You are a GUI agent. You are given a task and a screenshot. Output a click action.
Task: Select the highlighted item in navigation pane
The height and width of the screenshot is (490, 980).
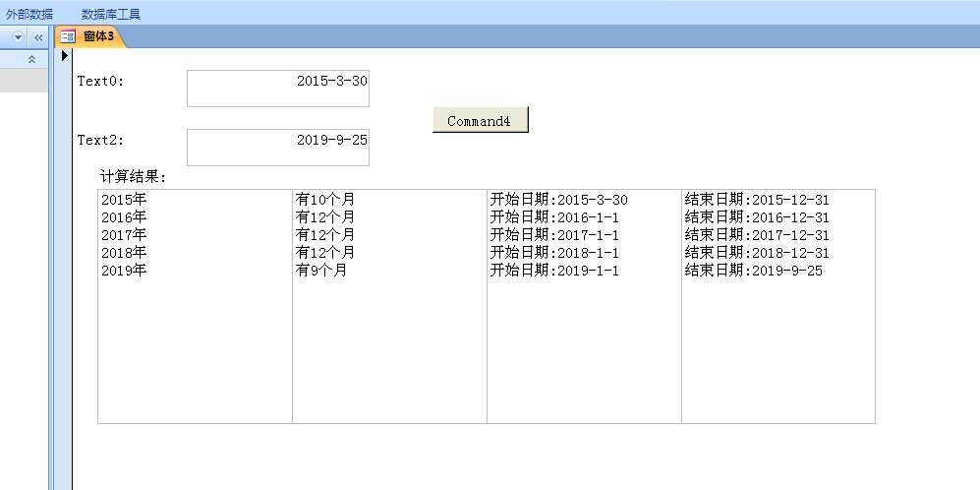click(x=24, y=81)
